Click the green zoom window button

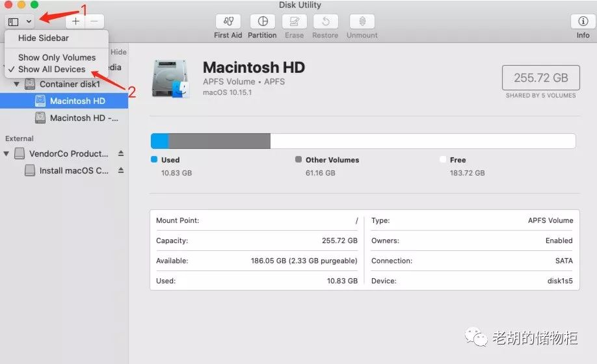pyautogui.click(x=34, y=4)
